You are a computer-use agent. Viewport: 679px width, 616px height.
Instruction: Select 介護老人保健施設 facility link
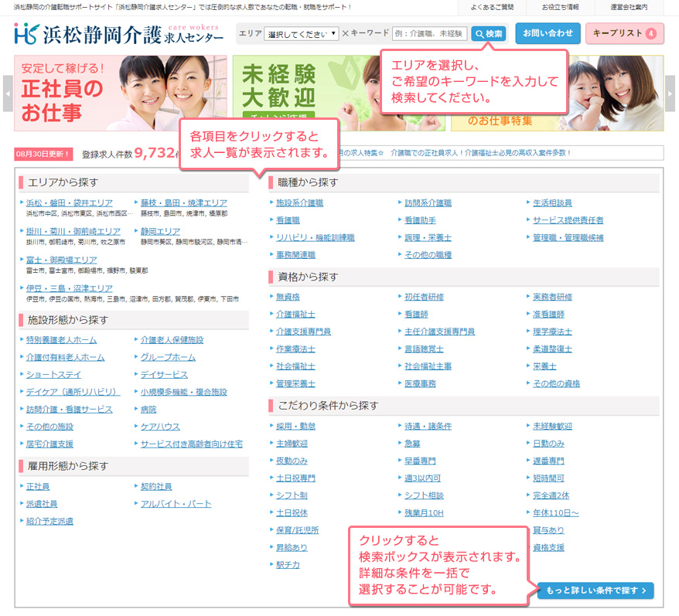click(x=172, y=340)
